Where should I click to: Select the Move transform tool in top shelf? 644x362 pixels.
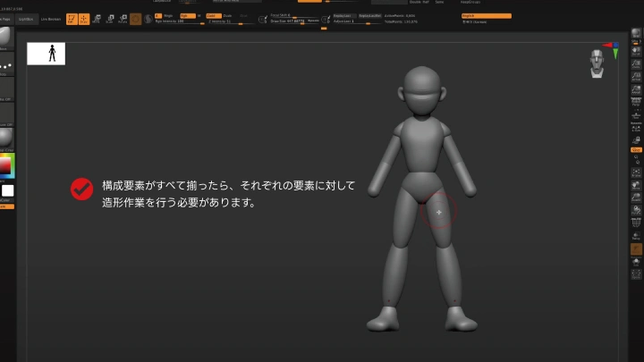97,19
